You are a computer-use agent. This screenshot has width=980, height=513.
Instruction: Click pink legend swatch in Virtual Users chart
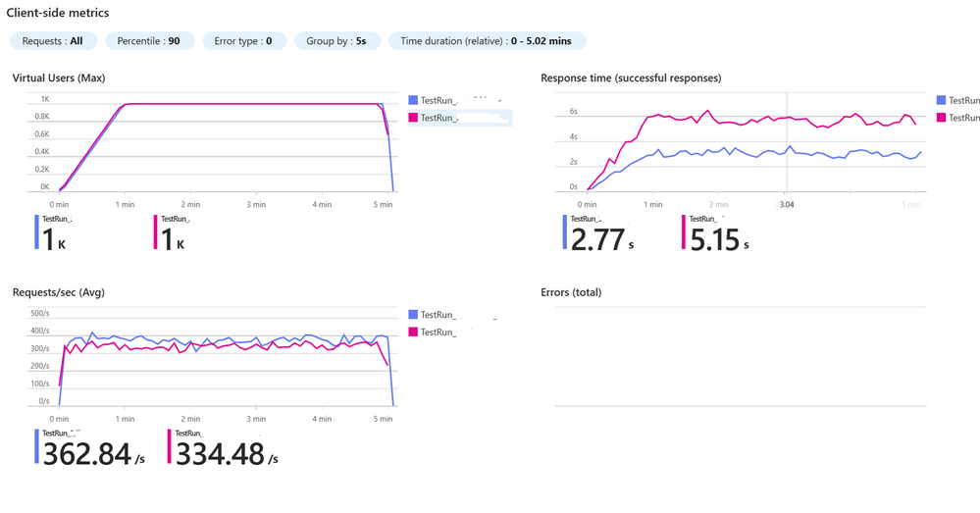(x=413, y=118)
